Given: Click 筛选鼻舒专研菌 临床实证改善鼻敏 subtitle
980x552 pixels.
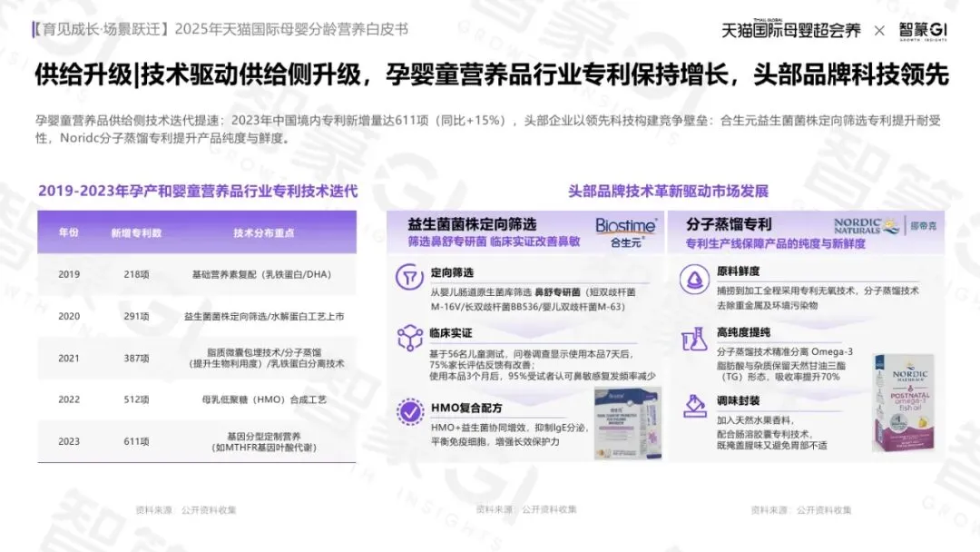Looking at the screenshot, I should click(x=494, y=241).
